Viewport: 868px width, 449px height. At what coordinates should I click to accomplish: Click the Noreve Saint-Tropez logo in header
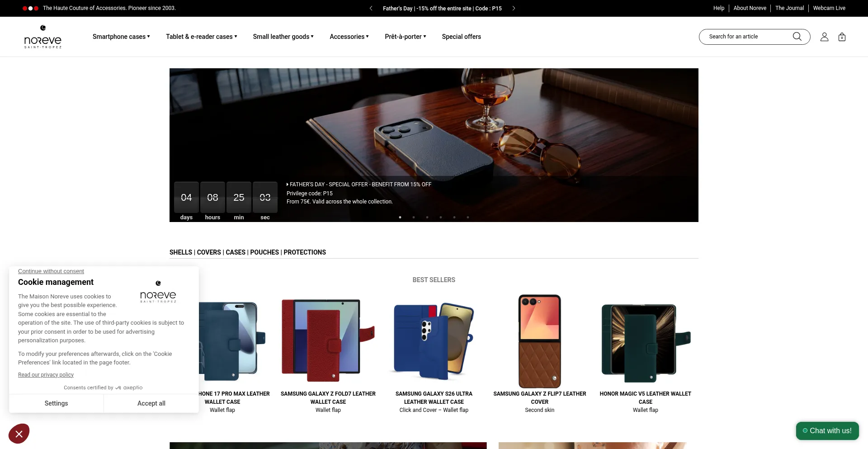(x=43, y=37)
